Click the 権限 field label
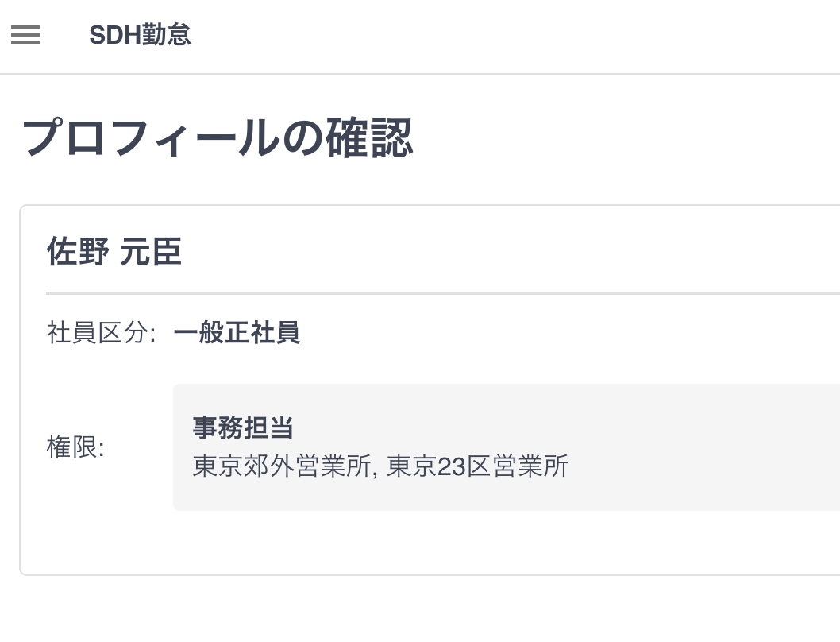The width and height of the screenshot is (840, 642). click(75, 447)
